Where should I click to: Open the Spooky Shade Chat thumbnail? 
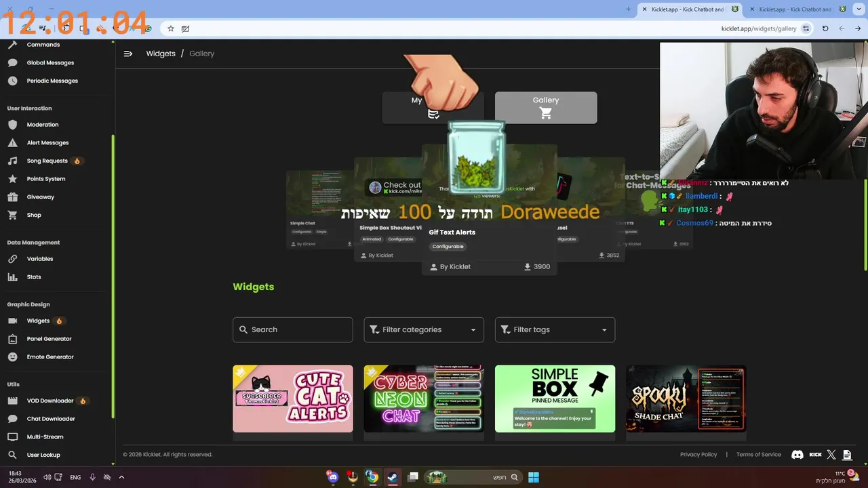tap(686, 399)
